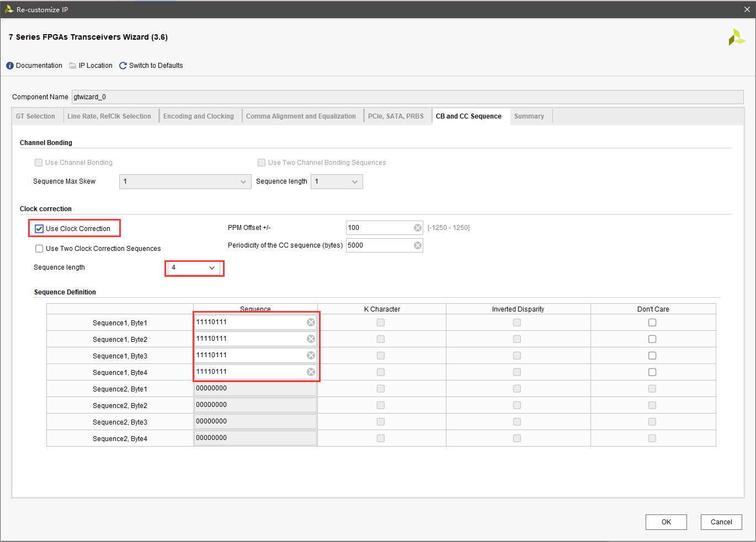Open the Summary tab
This screenshot has height=542, width=756.
click(x=529, y=116)
